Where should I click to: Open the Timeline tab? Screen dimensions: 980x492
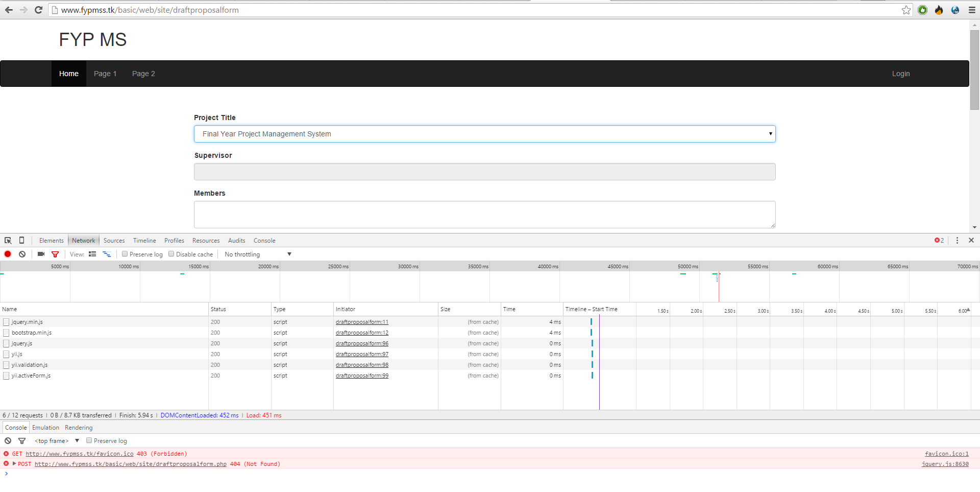pos(144,240)
